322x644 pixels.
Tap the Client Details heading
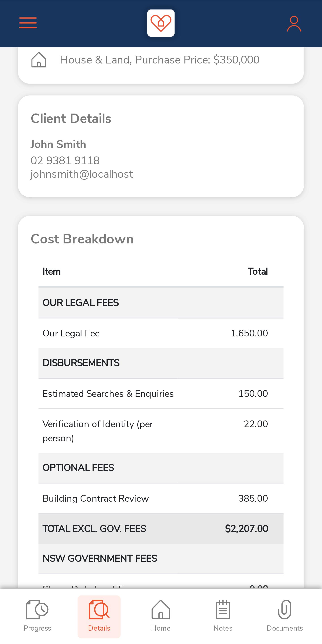71,118
